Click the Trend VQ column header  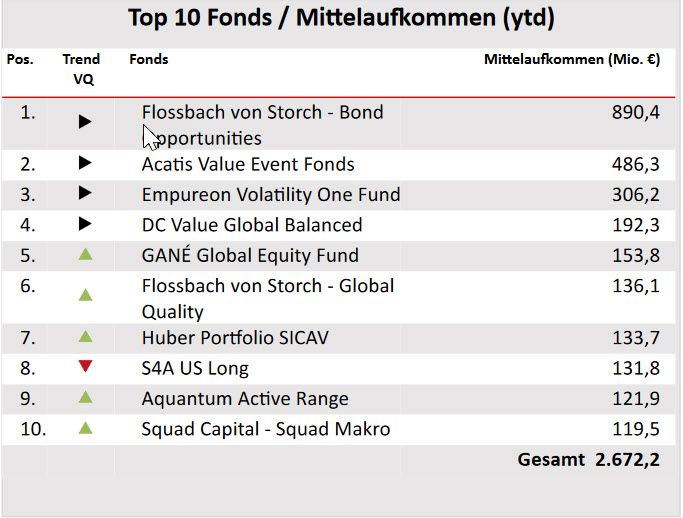(81, 69)
